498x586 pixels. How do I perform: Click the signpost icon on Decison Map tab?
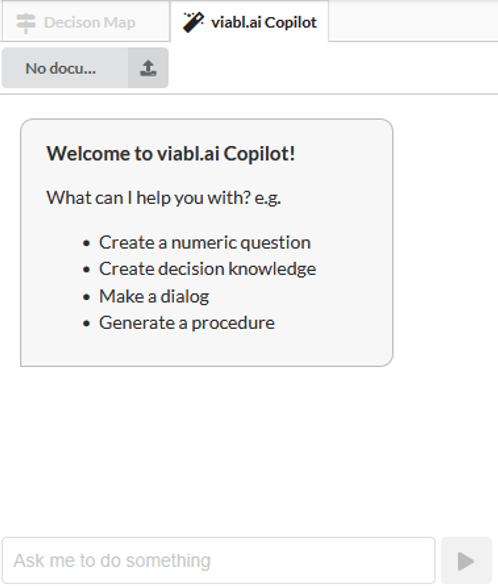(26, 23)
